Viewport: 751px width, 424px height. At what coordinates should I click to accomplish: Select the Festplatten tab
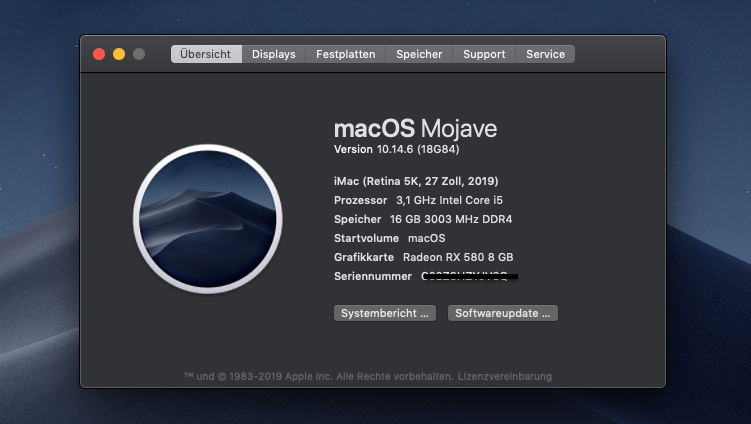(345, 54)
